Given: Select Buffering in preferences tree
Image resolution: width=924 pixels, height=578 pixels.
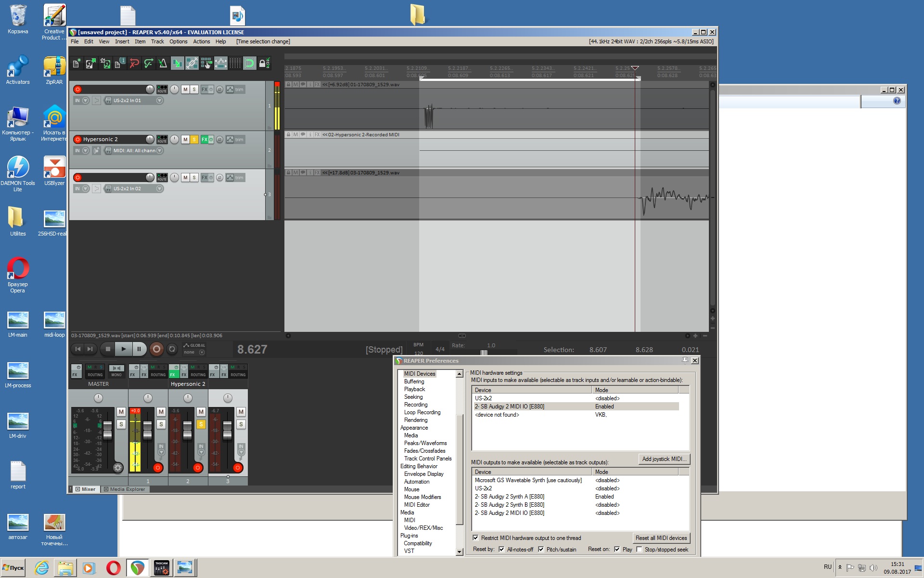Looking at the screenshot, I should point(414,381).
